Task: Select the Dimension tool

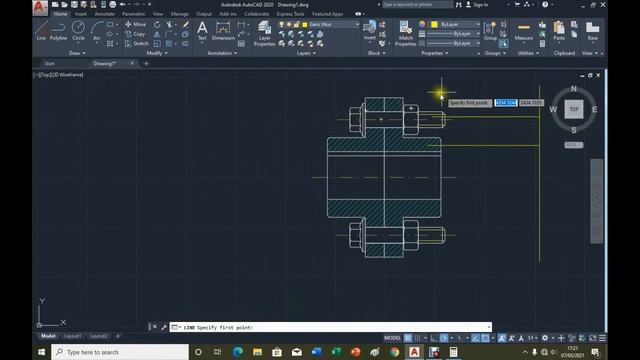Action: point(223,31)
